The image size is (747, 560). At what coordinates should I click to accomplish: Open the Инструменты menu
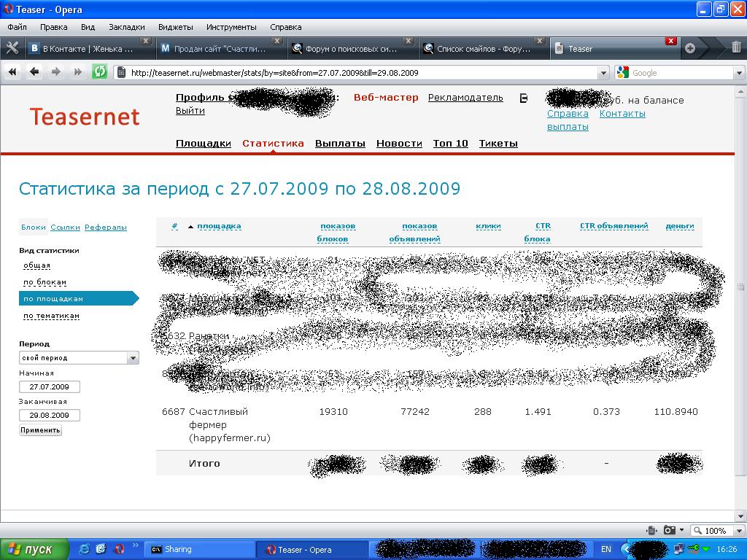pyautogui.click(x=231, y=27)
